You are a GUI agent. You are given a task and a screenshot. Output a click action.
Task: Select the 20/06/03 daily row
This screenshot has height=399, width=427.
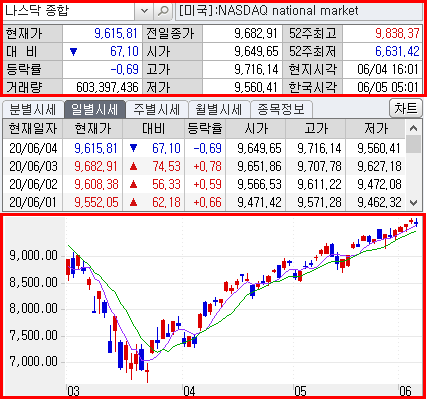[x=204, y=166]
